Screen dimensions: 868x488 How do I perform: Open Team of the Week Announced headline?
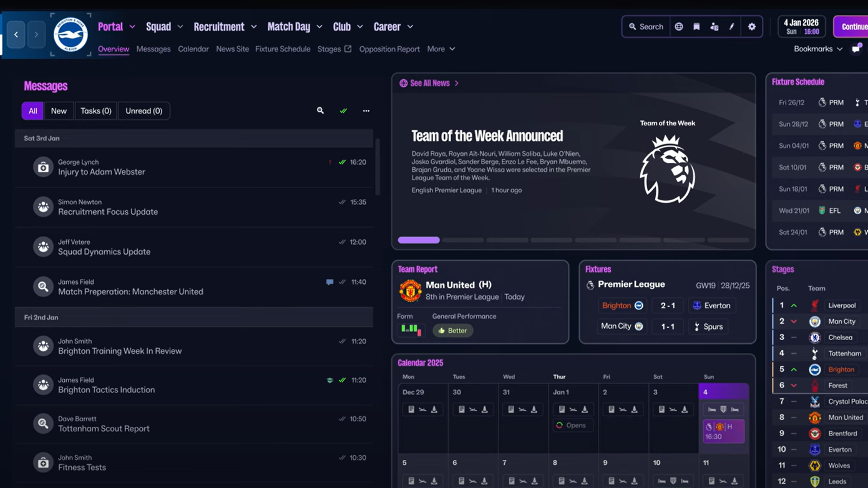(487, 136)
